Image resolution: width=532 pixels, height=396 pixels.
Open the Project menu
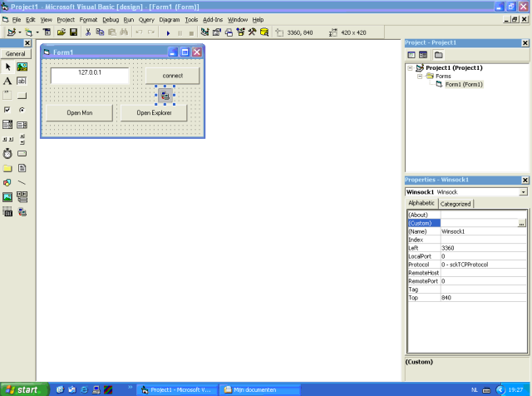tap(66, 20)
